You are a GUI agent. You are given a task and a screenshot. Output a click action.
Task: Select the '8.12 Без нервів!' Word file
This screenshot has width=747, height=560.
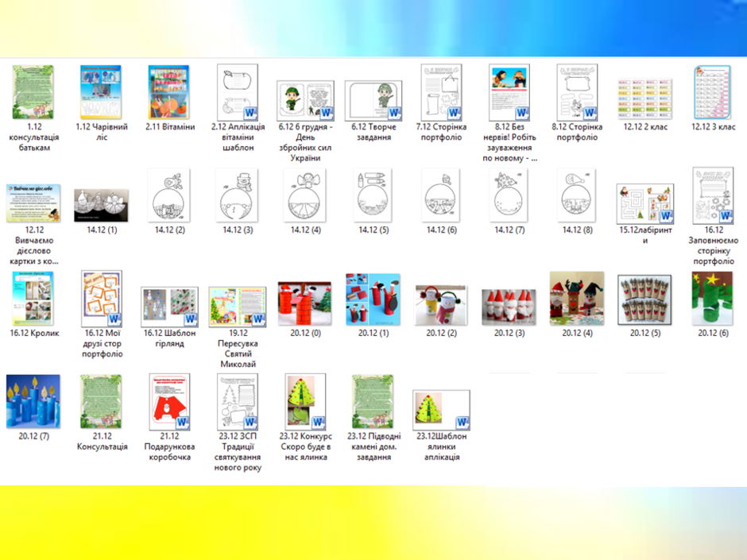coord(509,92)
